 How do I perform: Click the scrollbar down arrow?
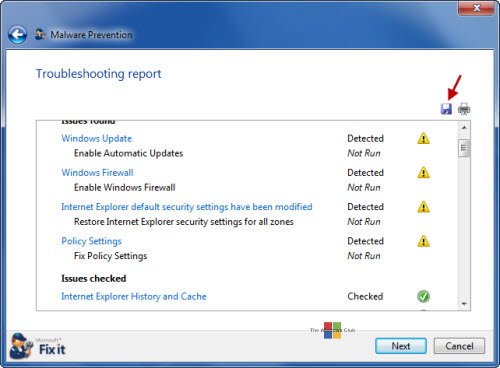click(464, 304)
